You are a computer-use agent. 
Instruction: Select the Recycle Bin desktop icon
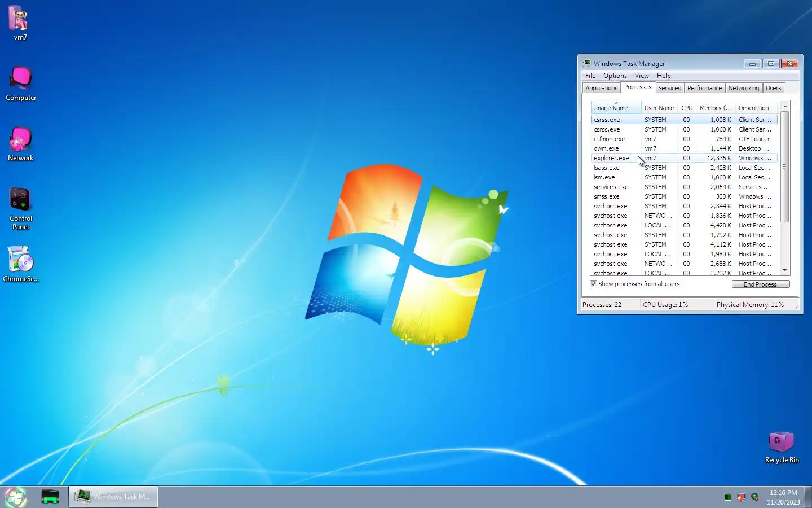(x=782, y=448)
